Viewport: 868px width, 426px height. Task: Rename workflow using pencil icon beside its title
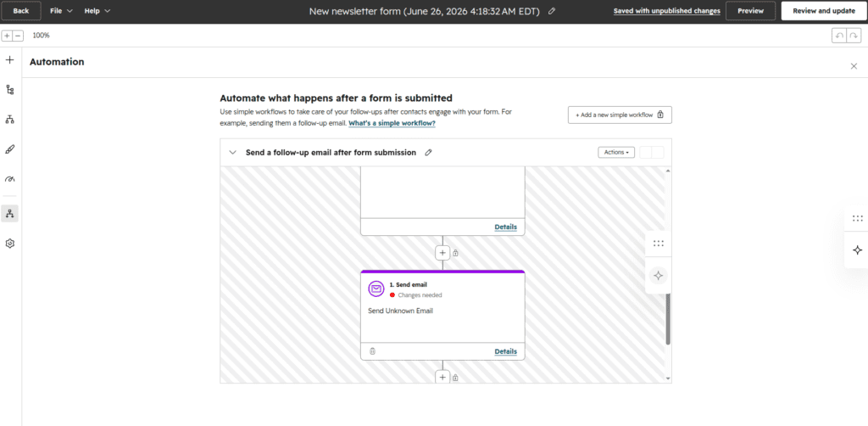pos(428,153)
